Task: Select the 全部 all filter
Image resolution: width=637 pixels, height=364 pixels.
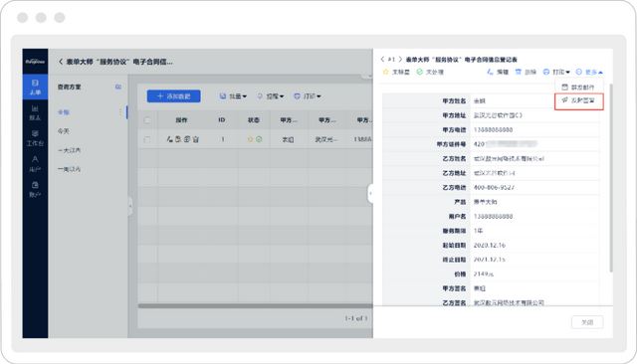Action: click(64, 112)
